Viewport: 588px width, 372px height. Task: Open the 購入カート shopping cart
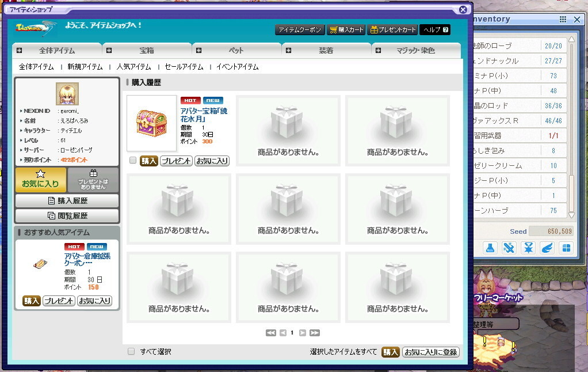pyautogui.click(x=346, y=30)
